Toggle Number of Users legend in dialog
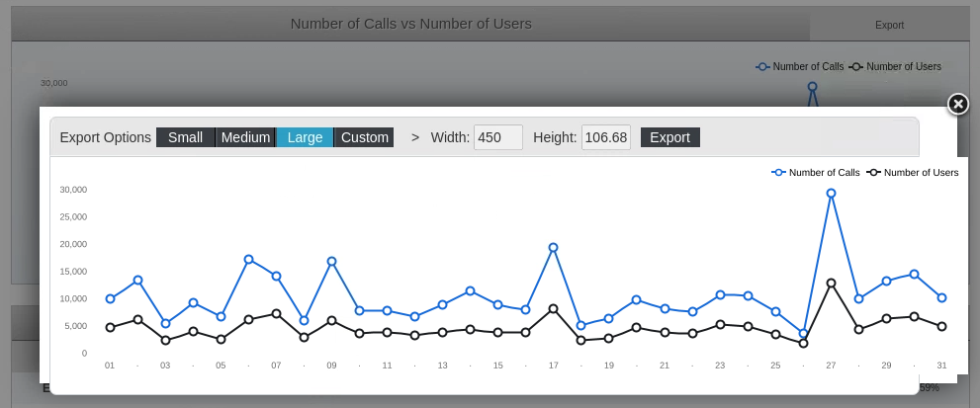This screenshot has width=980, height=408. click(913, 172)
